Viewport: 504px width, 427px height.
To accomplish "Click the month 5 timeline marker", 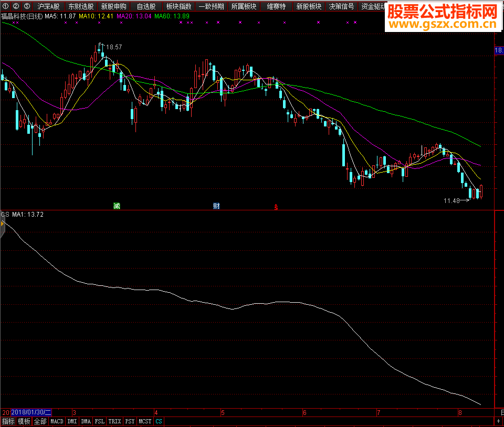I will pos(223,412).
